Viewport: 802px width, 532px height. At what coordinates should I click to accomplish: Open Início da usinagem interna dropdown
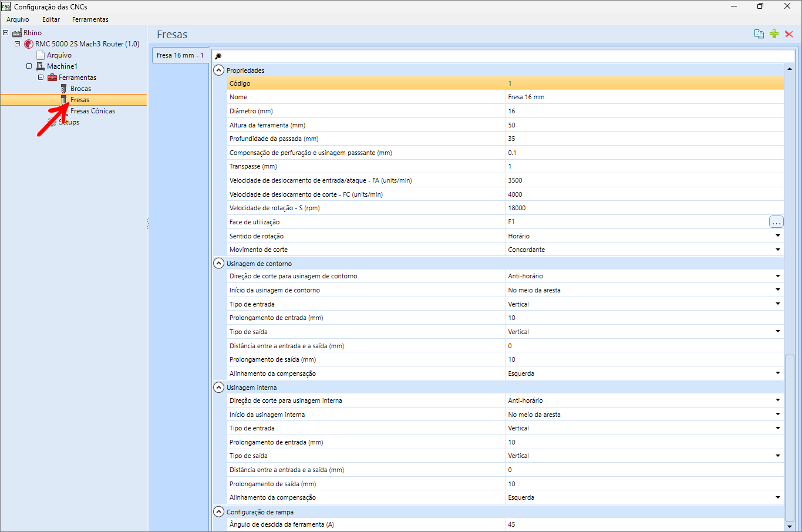[x=777, y=415]
